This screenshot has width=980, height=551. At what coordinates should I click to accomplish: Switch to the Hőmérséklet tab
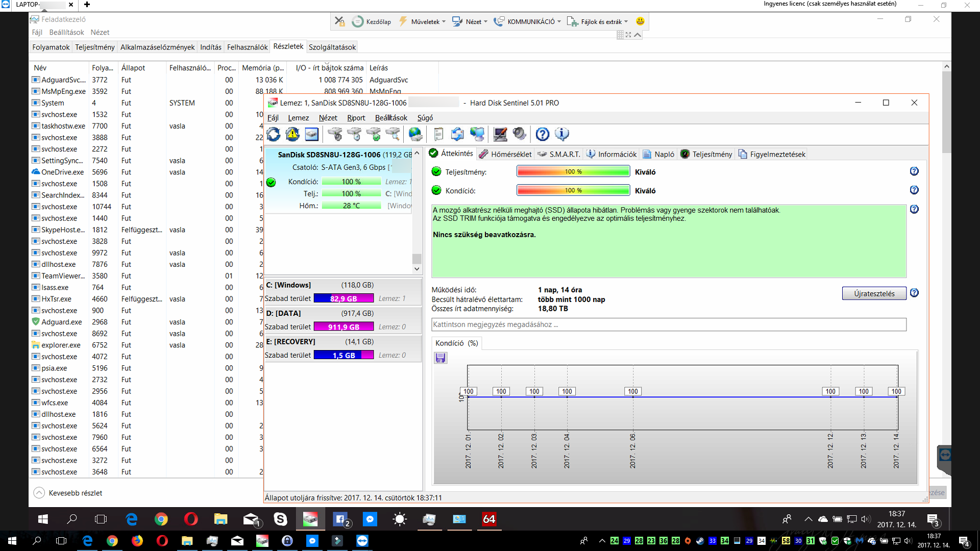[x=505, y=154]
